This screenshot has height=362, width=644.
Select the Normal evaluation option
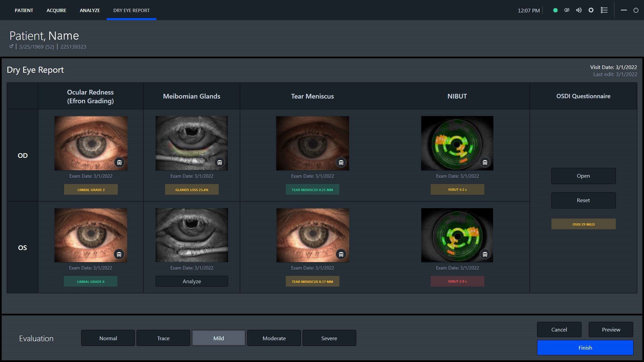[x=108, y=338]
